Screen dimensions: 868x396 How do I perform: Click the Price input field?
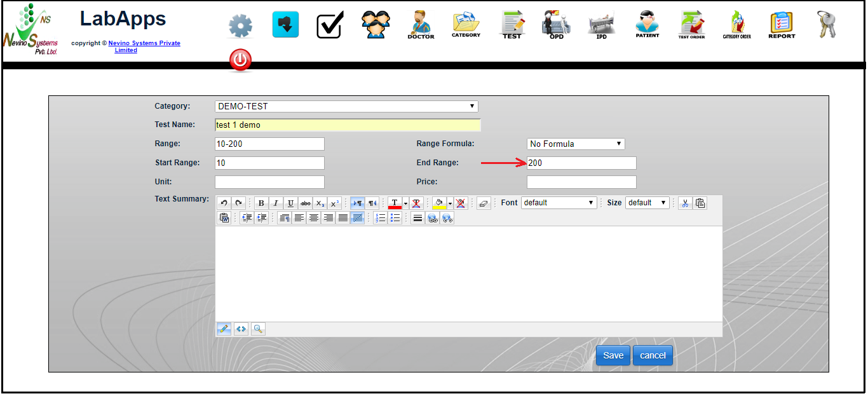581,182
